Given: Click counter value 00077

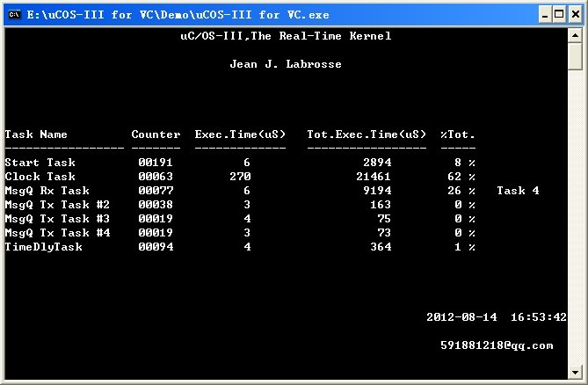Looking at the screenshot, I should click(156, 191).
